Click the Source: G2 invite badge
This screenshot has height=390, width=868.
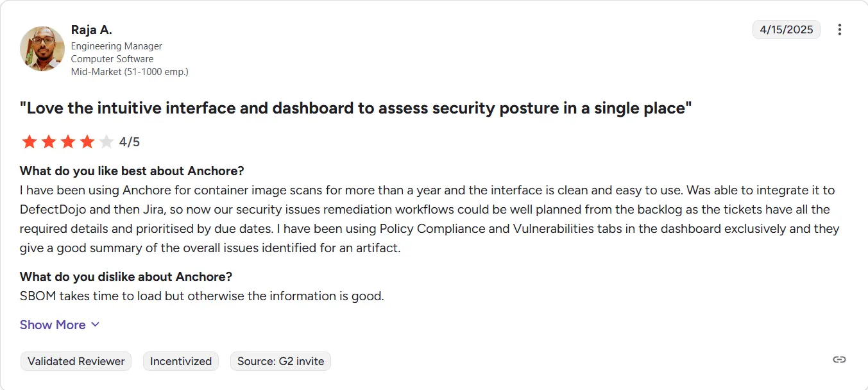coord(280,361)
